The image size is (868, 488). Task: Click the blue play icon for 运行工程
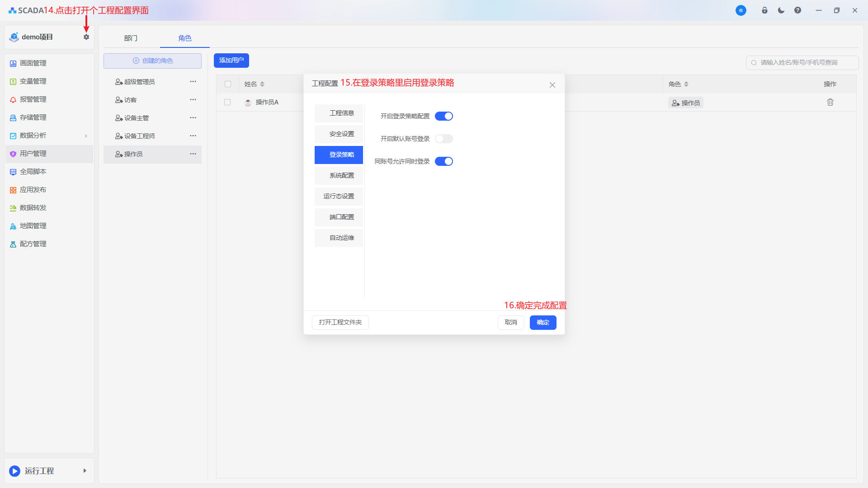(x=14, y=471)
